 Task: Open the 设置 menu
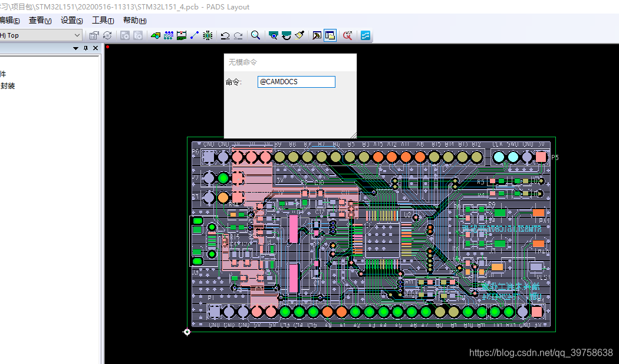pos(71,21)
